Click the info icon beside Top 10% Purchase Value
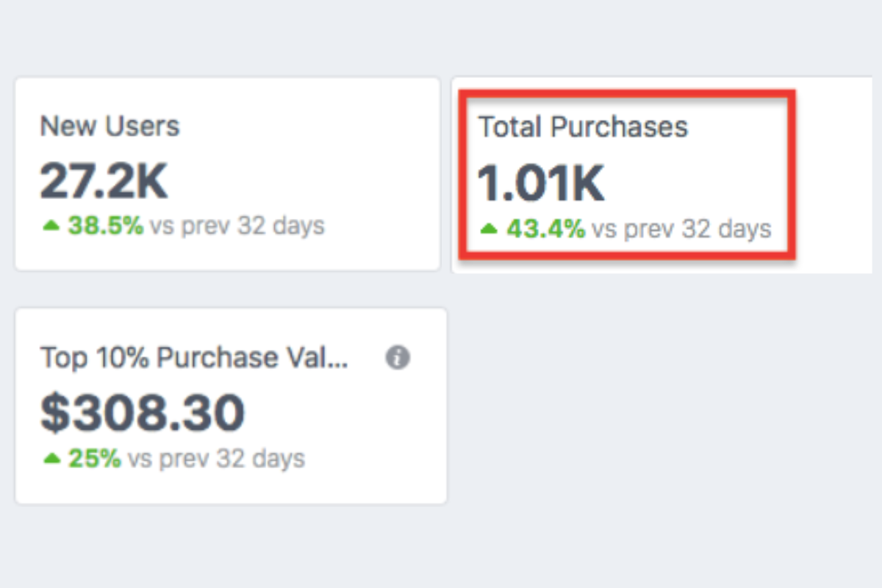The height and width of the screenshot is (588, 882). click(398, 358)
